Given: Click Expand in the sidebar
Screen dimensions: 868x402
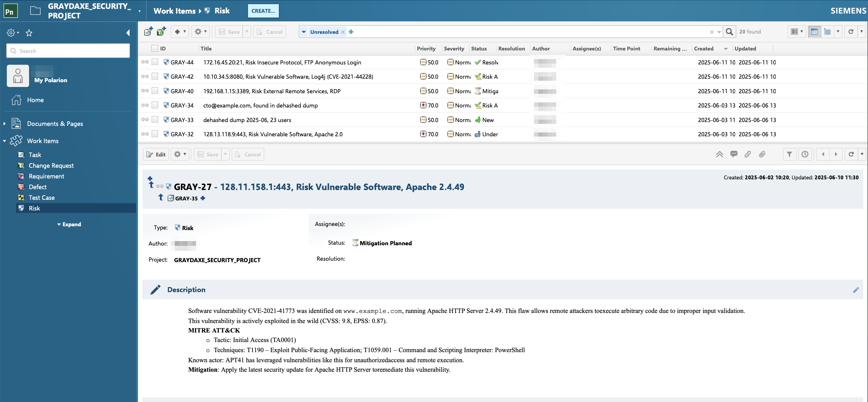Looking at the screenshot, I should (69, 224).
